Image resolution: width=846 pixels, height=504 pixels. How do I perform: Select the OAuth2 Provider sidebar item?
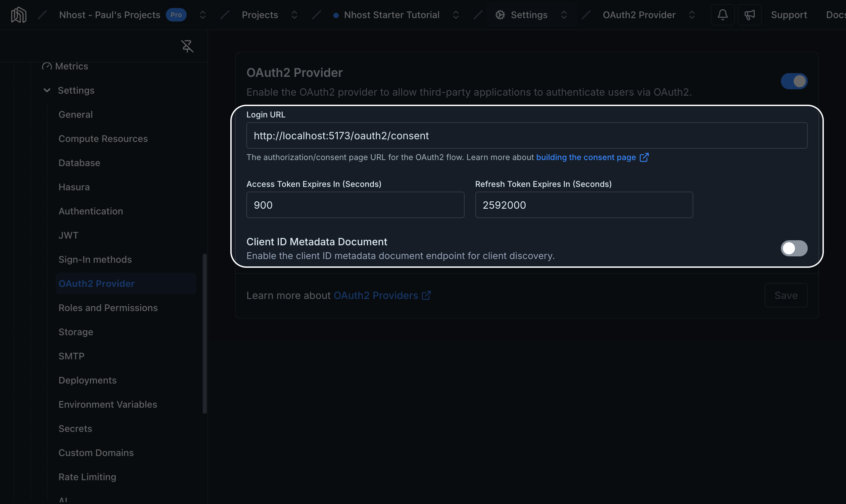pos(126,284)
